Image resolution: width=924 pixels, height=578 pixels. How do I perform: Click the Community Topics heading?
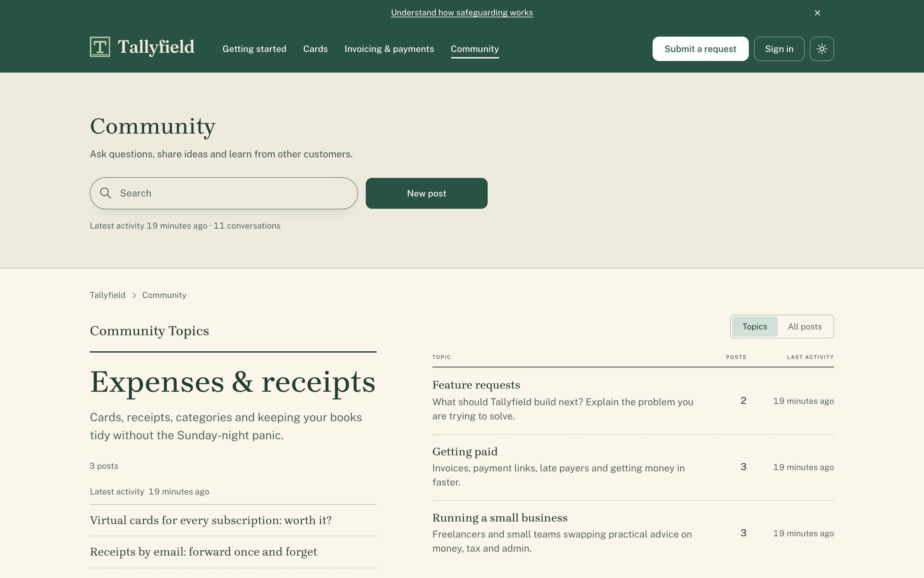149,331
